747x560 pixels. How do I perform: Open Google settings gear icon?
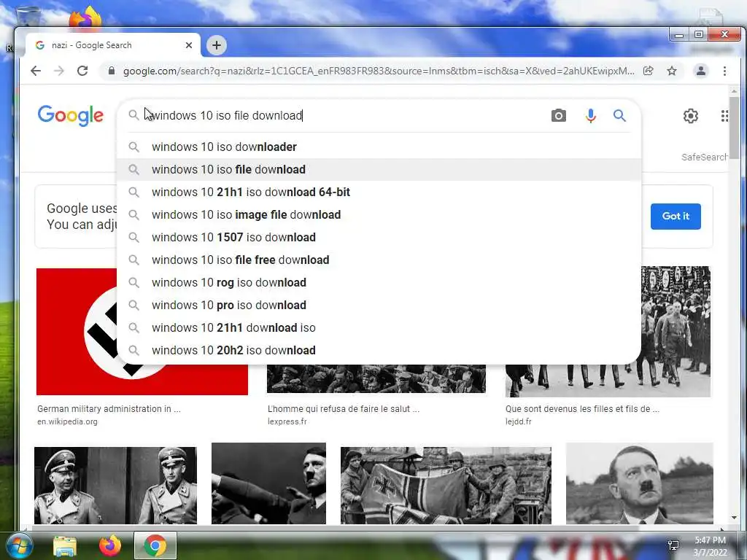click(x=690, y=116)
